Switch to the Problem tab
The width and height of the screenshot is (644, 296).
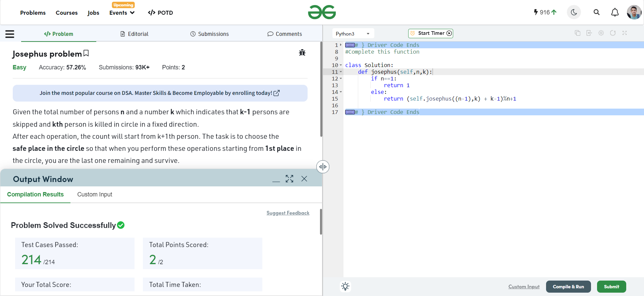pos(59,34)
